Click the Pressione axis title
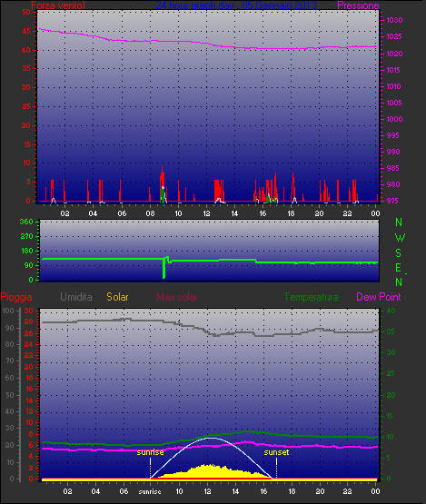The width and height of the screenshot is (426, 504). click(x=358, y=5)
